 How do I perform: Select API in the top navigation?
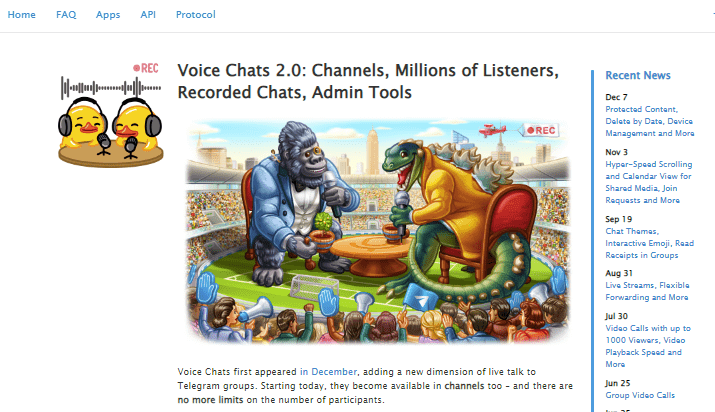pyautogui.click(x=148, y=15)
